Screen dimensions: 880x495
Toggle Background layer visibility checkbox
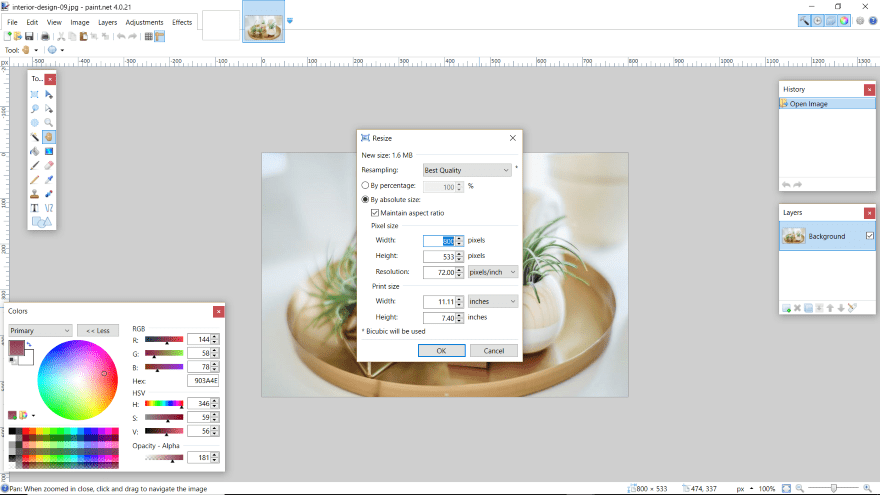pos(868,236)
